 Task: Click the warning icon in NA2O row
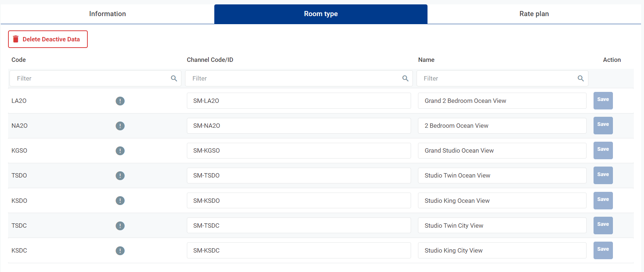click(x=120, y=126)
